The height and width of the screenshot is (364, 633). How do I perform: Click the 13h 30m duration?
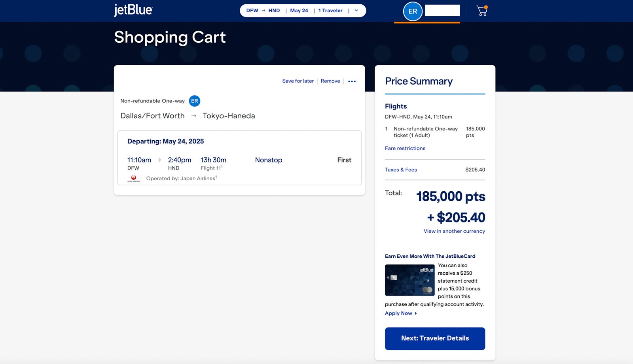pyautogui.click(x=213, y=160)
